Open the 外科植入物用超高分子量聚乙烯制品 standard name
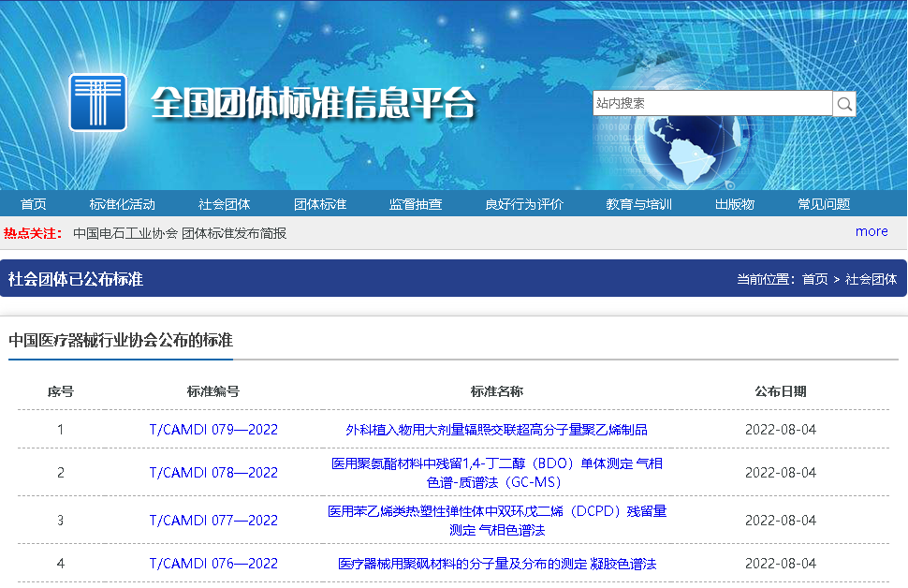This screenshot has width=908, height=588. pyautogui.click(x=496, y=429)
